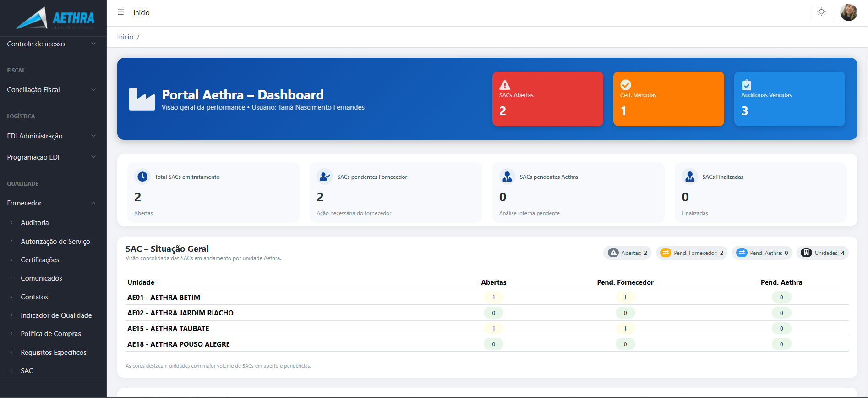Click the Aethra logo in sidebar
This screenshot has height=398, width=868.
[x=55, y=18]
